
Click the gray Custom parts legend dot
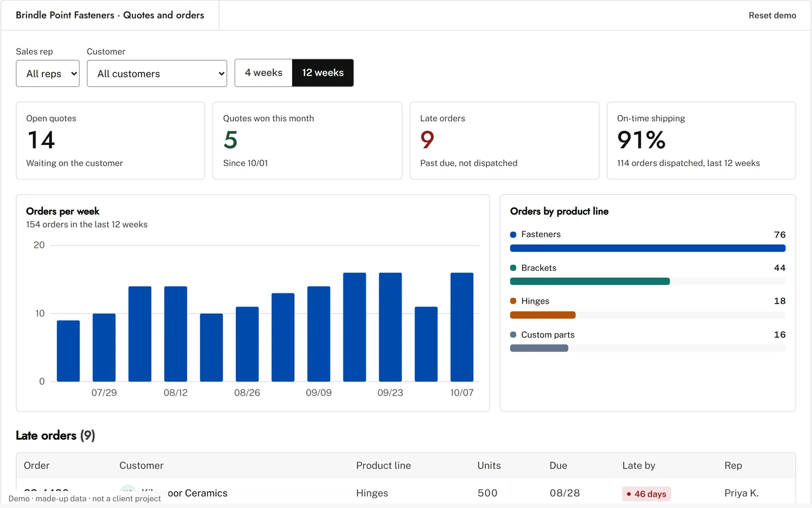pos(513,335)
